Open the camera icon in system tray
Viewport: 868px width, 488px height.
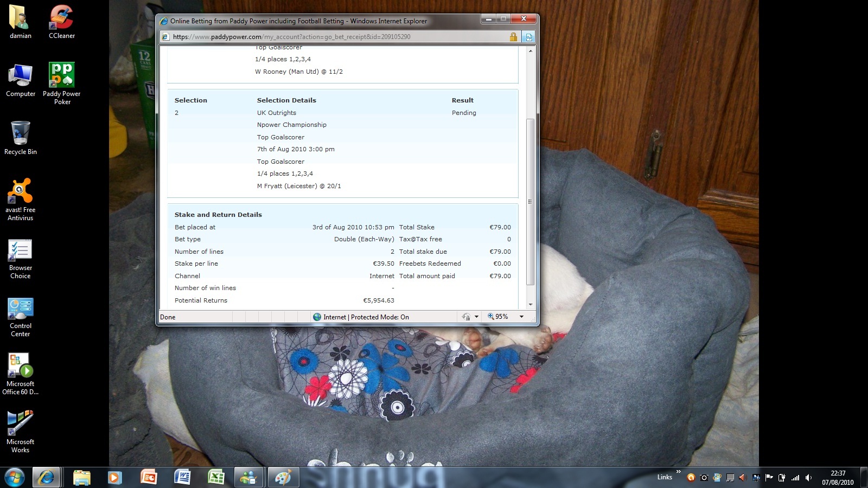pos(704,478)
